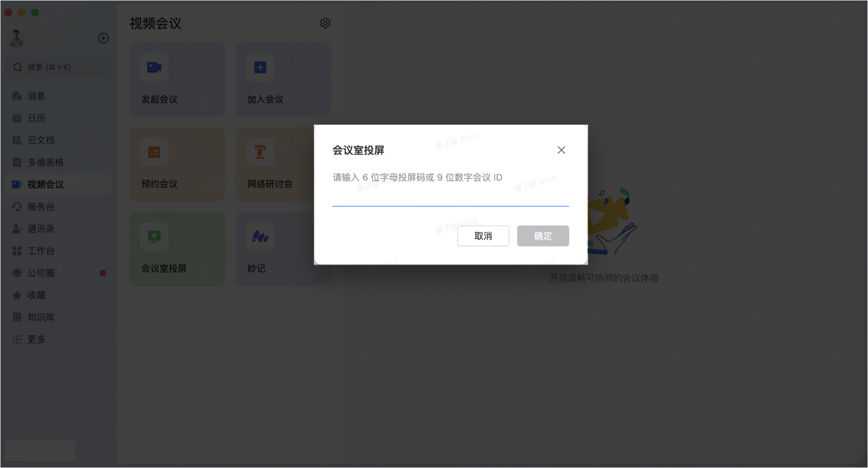Open 消息 in the sidebar
This screenshot has width=868, height=468.
[x=58, y=96]
